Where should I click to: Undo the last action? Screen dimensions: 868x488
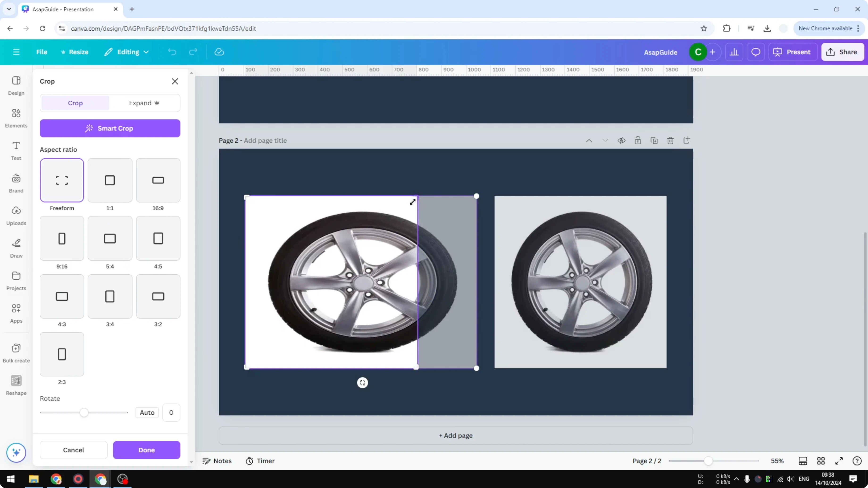[x=172, y=52]
